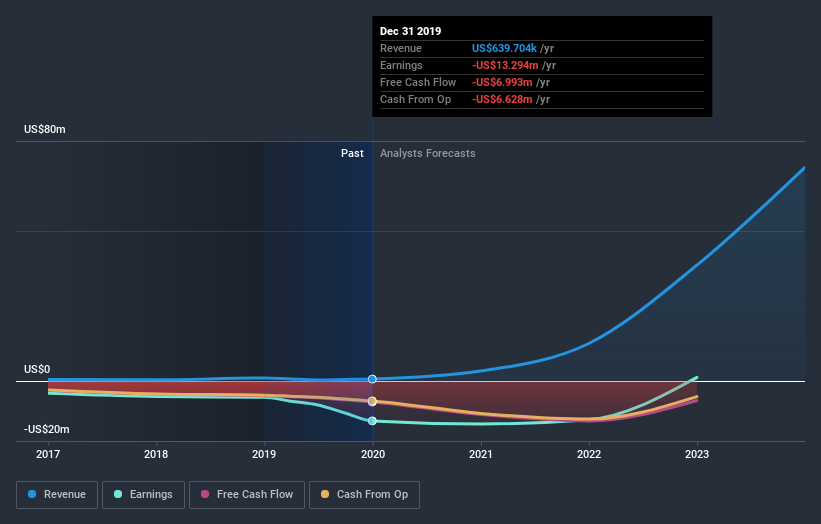Click the -US$20m y-axis label
Viewport: 821px width, 524px height.
click(47, 429)
